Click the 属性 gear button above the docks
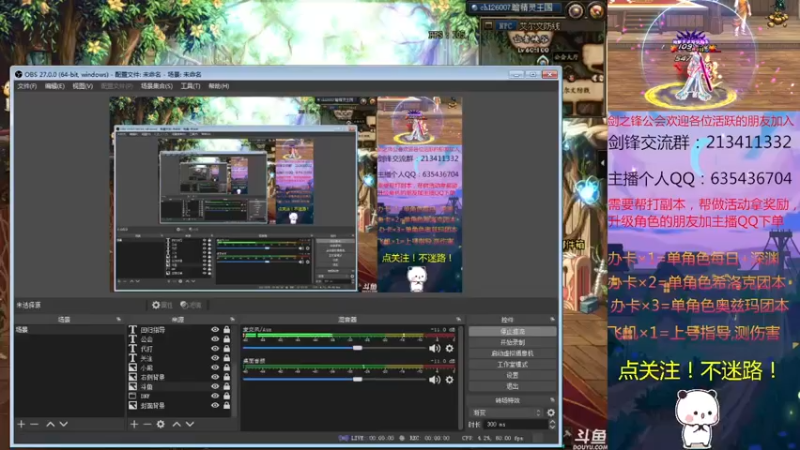Image resolution: width=800 pixels, height=450 pixels. [x=162, y=305]
